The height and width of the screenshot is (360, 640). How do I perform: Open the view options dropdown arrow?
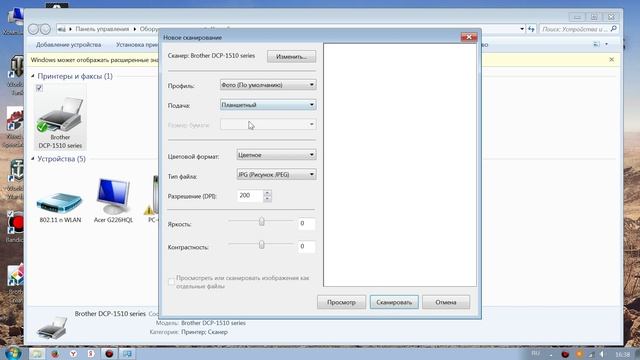(607, 44)
